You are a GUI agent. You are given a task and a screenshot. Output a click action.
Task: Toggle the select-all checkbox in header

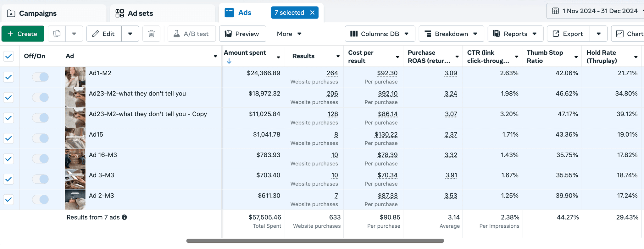click(8, 56)
